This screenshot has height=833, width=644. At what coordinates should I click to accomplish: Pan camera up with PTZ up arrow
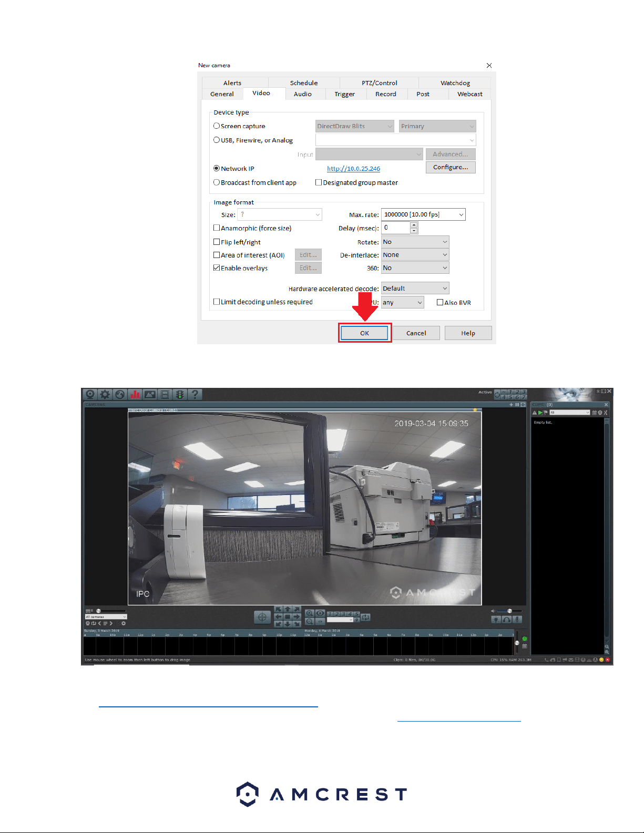point(288,610)
